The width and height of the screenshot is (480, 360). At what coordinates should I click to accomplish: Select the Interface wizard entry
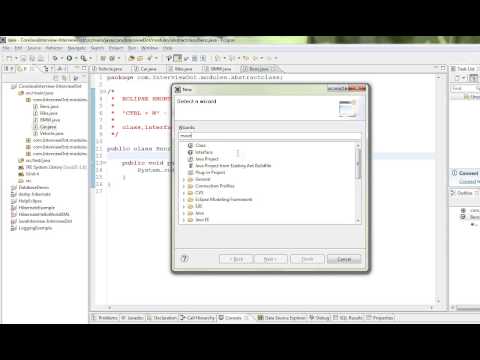(x=204, y=152)
